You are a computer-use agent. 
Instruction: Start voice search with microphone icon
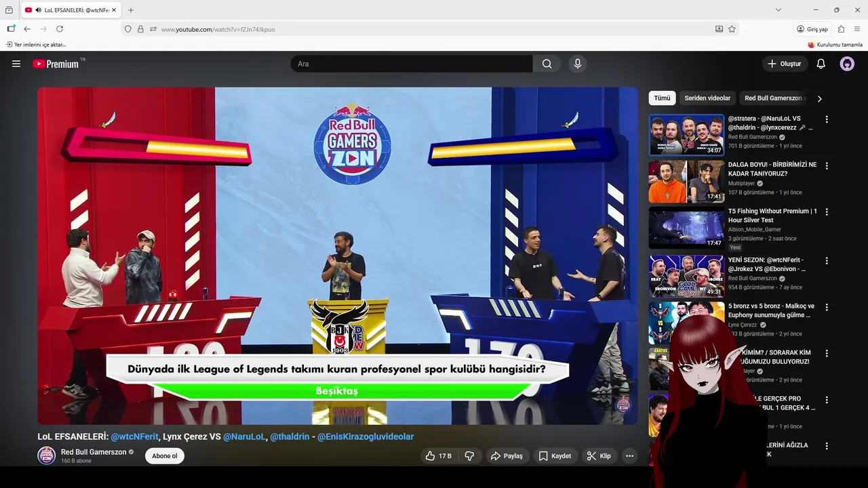(x=577, y=64)
